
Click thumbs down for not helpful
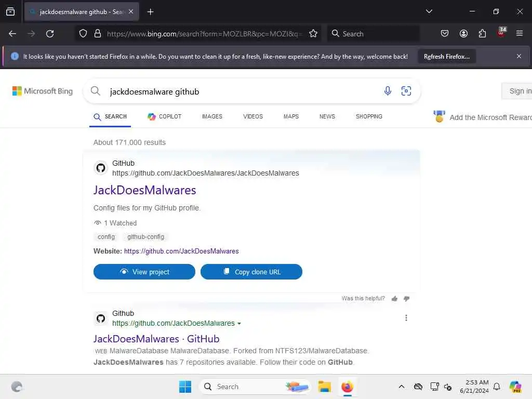point(406,299)
